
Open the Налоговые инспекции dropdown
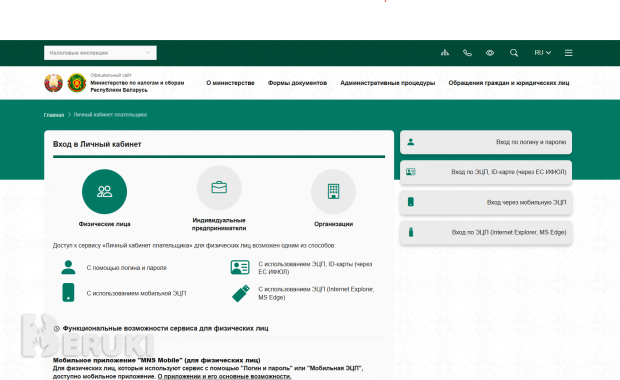pos(100,53)
